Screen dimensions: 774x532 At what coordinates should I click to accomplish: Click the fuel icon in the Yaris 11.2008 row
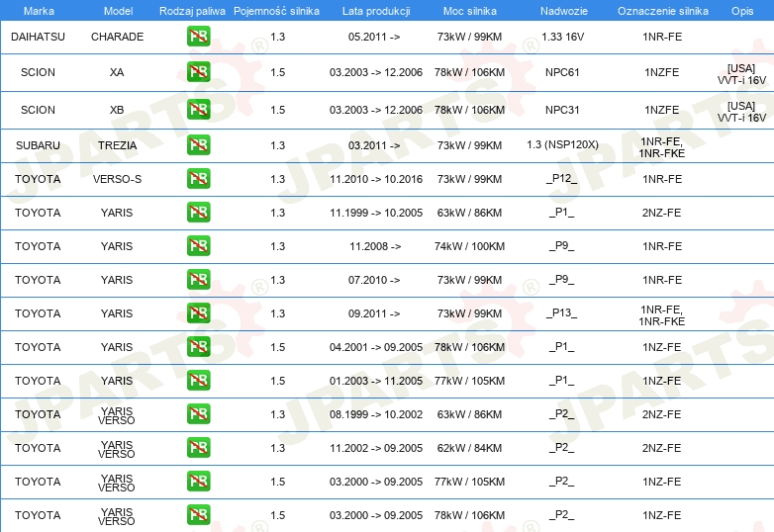coord(198,245)
